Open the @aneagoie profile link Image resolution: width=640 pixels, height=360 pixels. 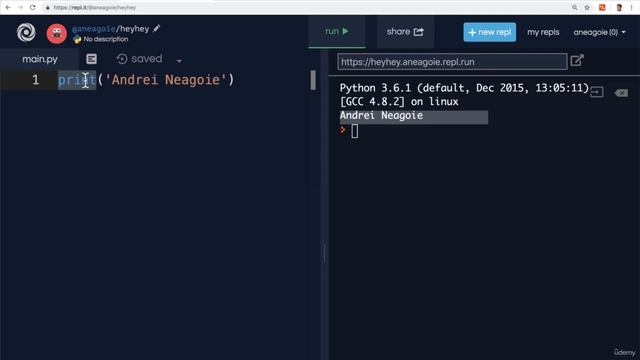pyautogui.click(x=93, y=29)
